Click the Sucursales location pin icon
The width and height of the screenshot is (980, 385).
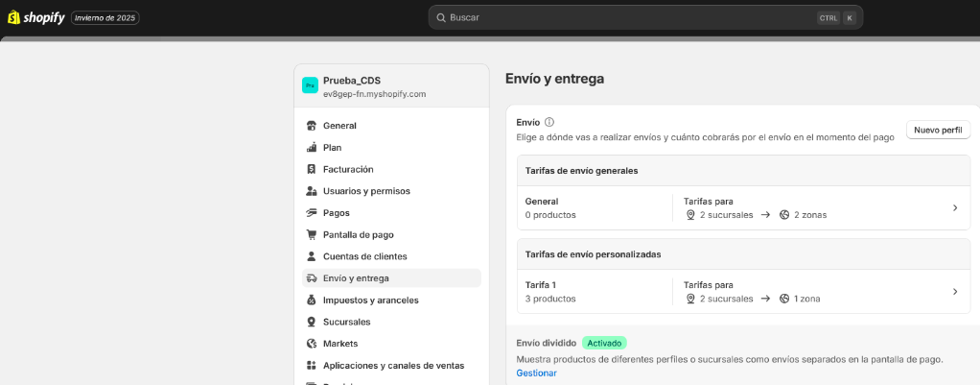(312, 322)
